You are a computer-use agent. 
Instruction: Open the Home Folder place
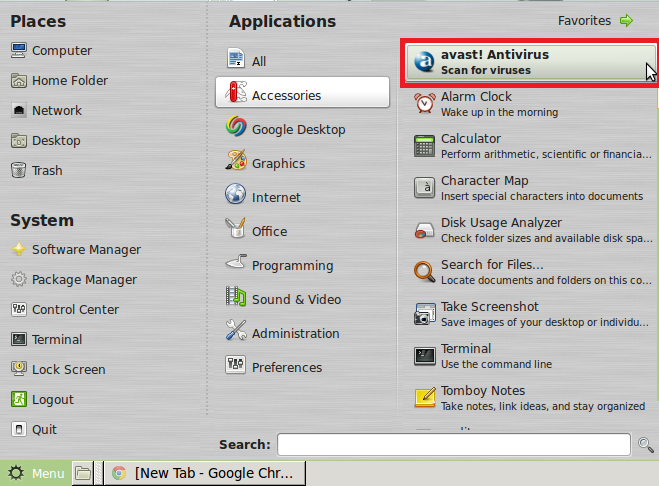[59, 80]
